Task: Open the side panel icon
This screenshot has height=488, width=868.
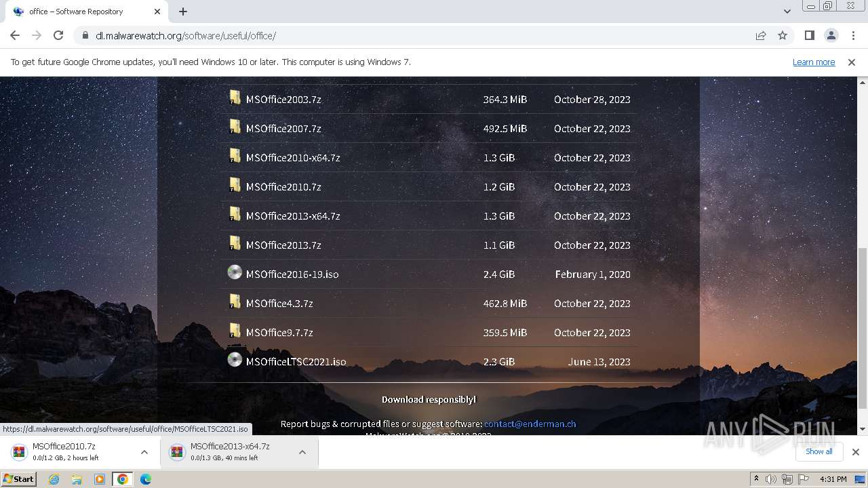Action: tap(809, 35)
